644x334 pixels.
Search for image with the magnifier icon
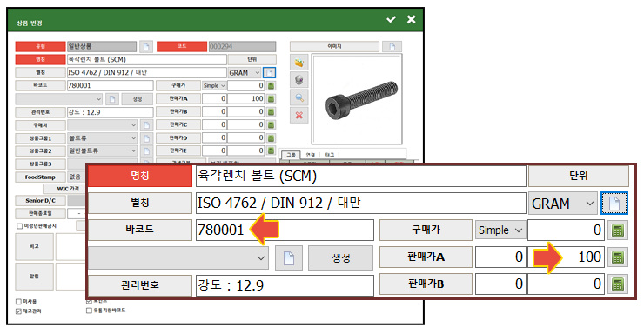click(x=299, y=97)
